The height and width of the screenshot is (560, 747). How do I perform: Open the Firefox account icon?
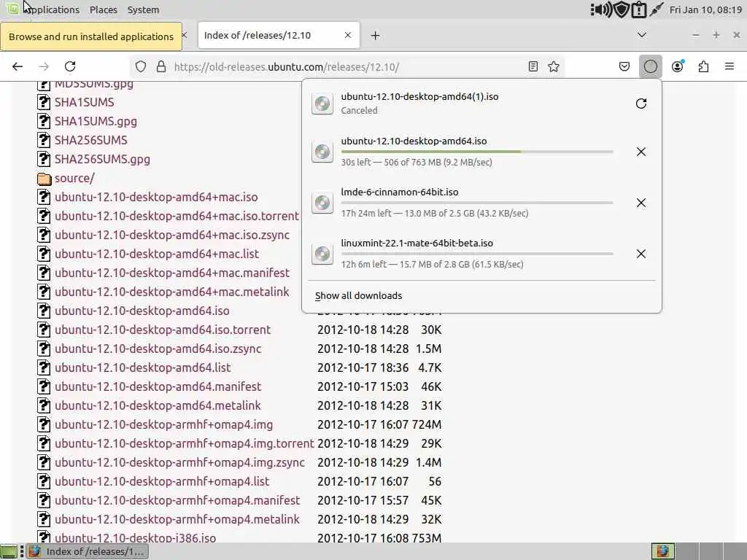click(677, 66)
